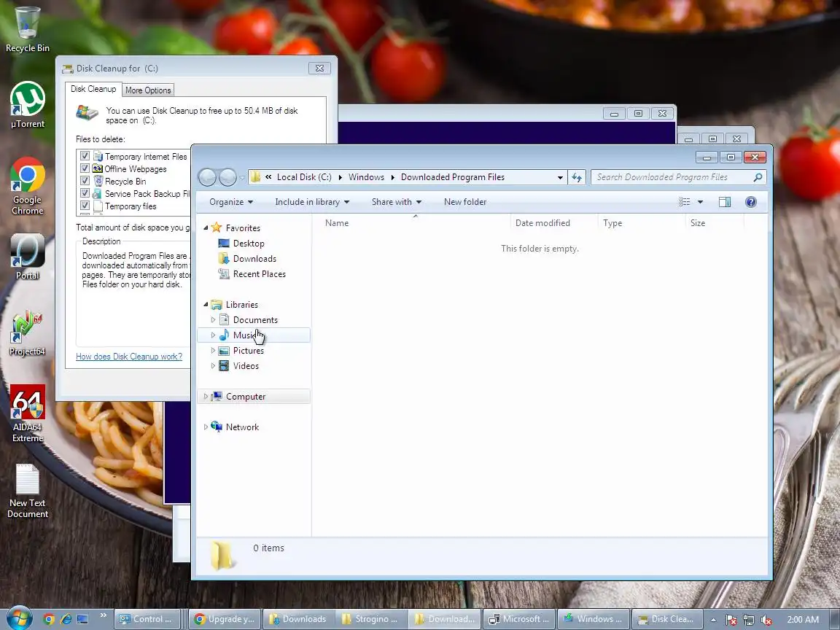The image size is (840, 630).
Task: Sort by the Name column header
Action: click(x=415, y=223)
